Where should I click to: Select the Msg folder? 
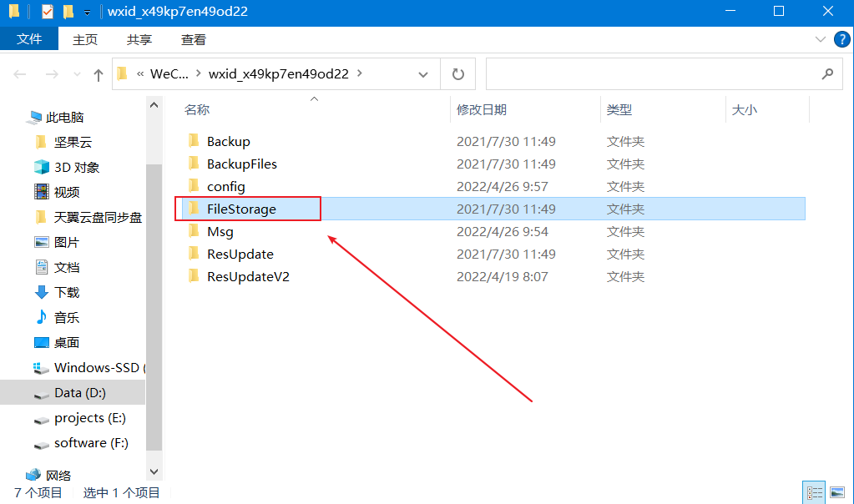click(220, 232)
